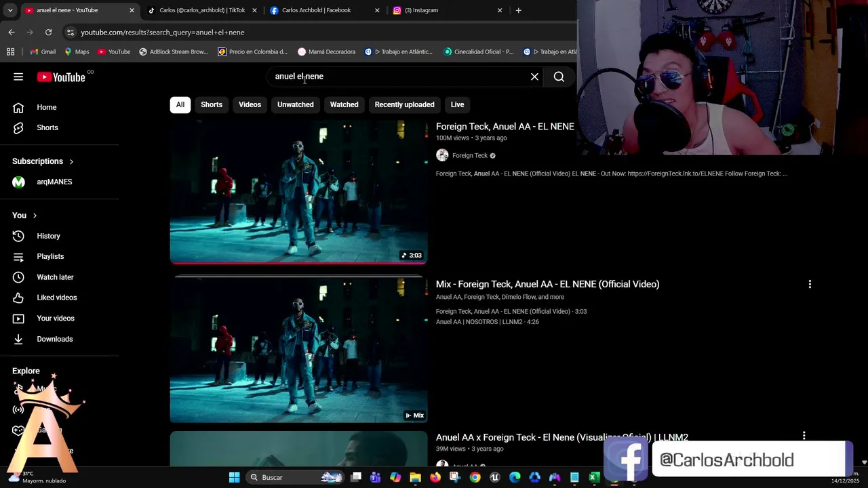Open more options for the El Nene Visualizer result
Viewport: 868px width, 488px height.
point(804,436)
